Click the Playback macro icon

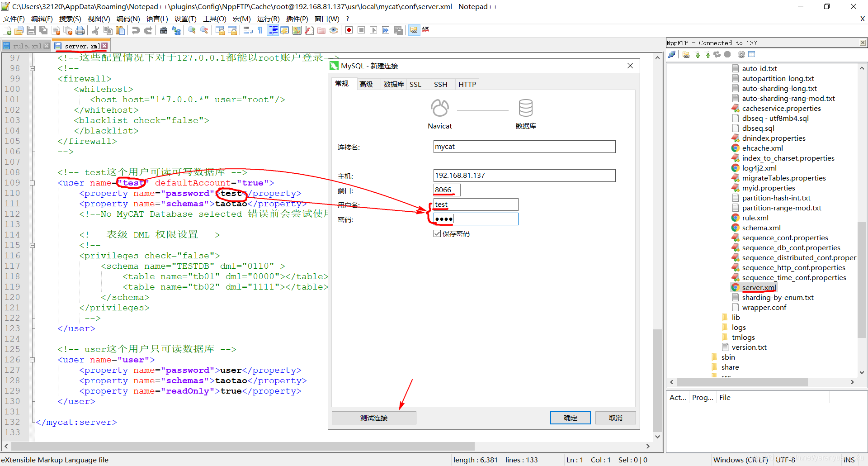373,30
